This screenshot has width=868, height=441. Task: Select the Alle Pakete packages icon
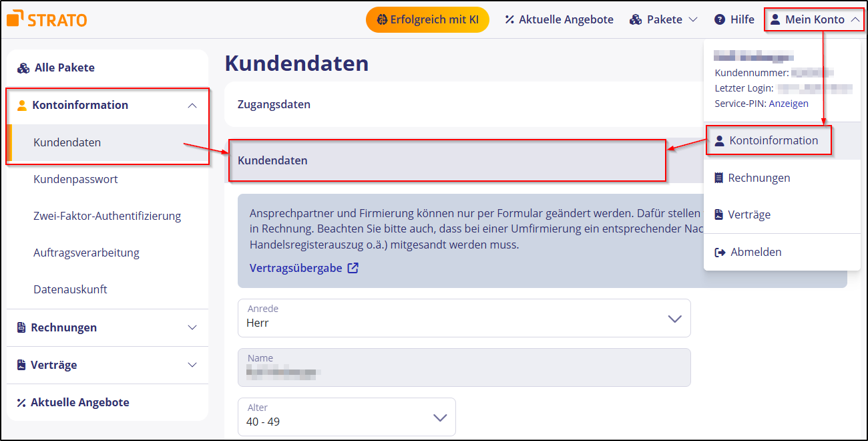pyautogui.click(x=22, y=67)
